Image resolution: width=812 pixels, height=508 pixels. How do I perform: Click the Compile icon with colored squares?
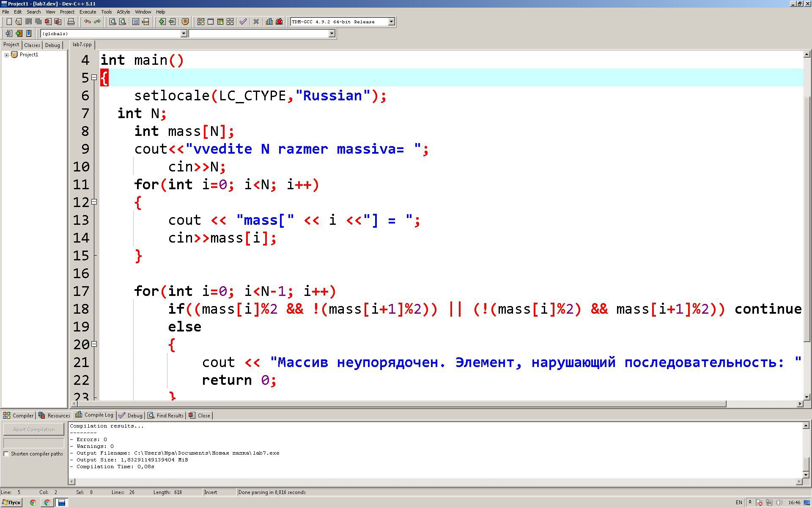click(201, 22)
